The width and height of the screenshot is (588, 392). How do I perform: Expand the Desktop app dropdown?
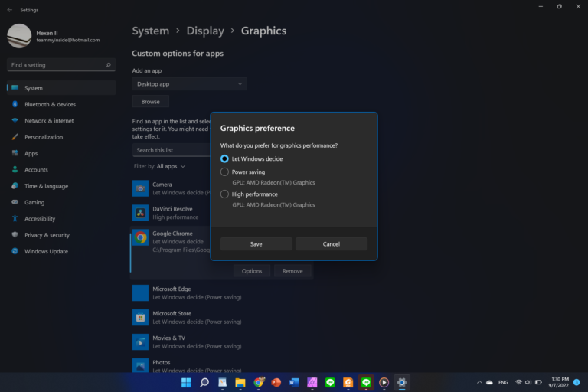[x=189, y=83]
